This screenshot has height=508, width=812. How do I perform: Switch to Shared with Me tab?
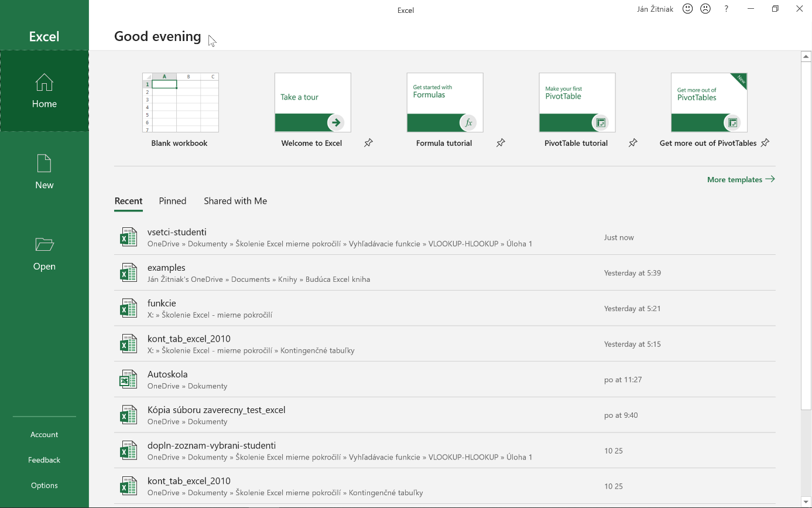pyautogui.click(x=235, y=201)
